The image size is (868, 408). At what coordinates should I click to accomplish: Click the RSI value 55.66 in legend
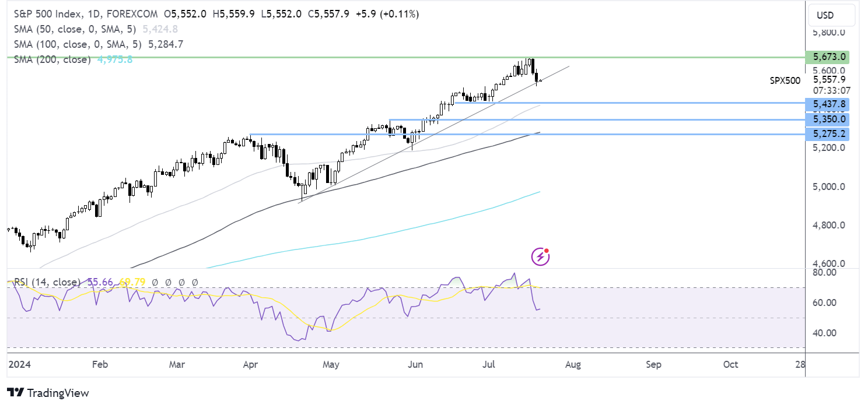(x=99, y=282)
